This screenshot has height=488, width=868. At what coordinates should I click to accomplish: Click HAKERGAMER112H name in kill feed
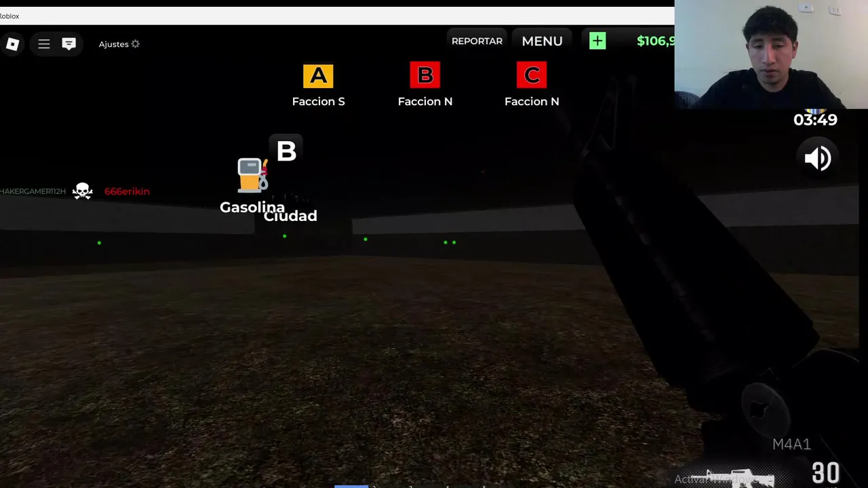[x=33, y=191]
